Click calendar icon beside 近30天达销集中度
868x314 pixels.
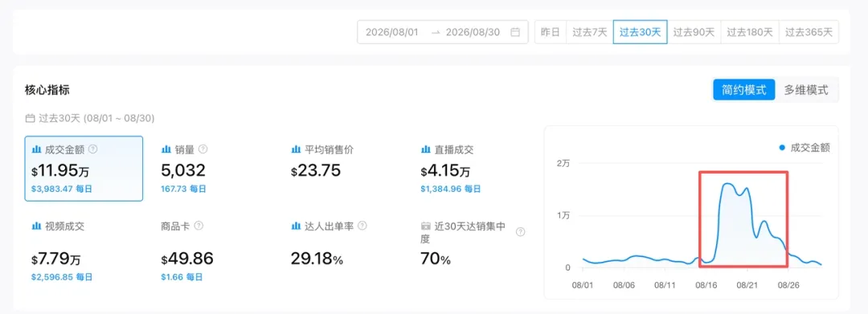(x=425, y=226)
